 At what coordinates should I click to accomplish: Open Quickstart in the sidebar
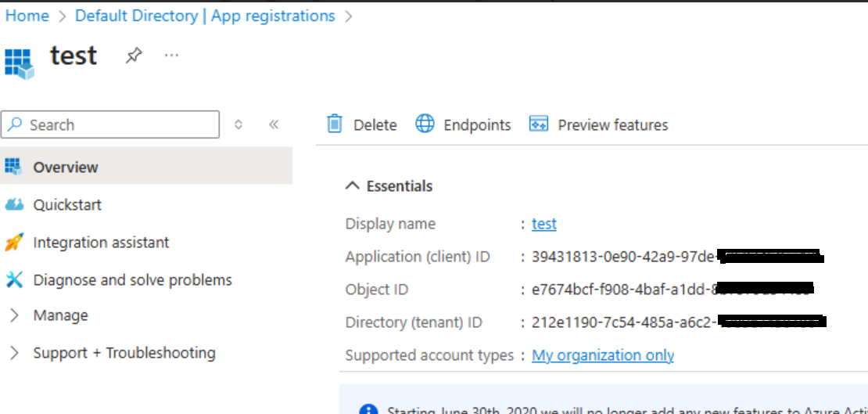pyautogui.click(x=67, y=204)
